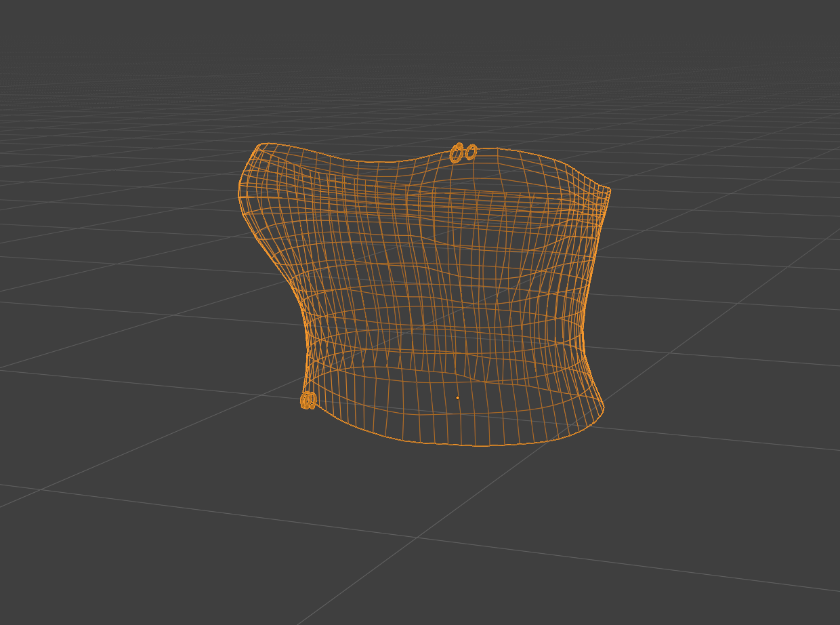Click the orange object origin dot

click(x=457, y=398)
